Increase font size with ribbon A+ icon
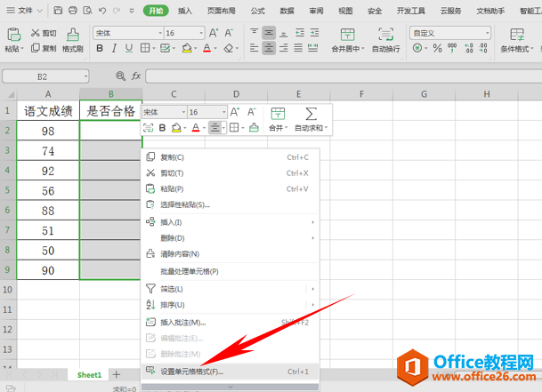Viewport: 542px width, 392px height. tap(214, 33)
